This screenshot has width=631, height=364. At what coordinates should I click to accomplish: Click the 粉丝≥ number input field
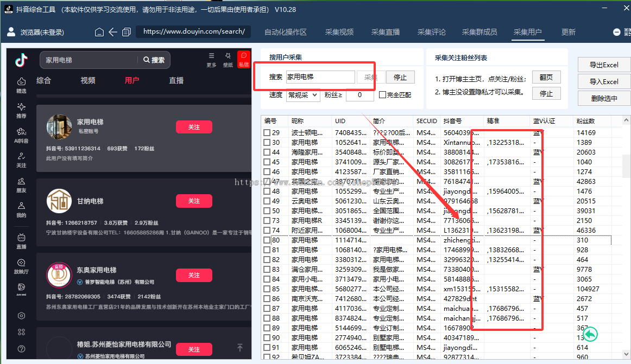point(360,95)
